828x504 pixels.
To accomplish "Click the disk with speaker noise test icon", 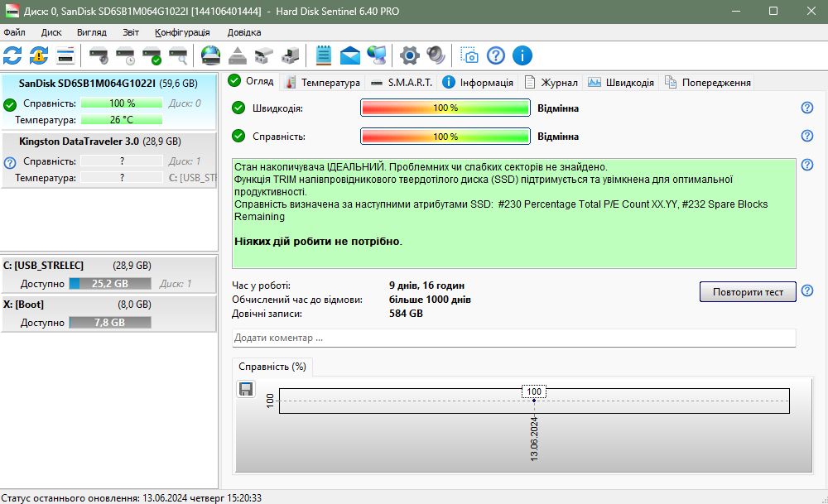I will (x=99, y=55).
